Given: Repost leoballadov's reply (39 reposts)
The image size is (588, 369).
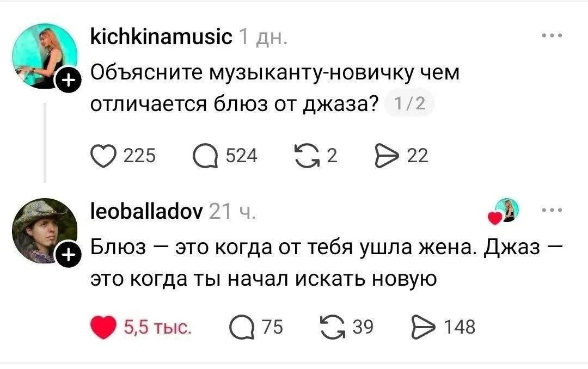Looking at the screenshot, I should 333,328.
